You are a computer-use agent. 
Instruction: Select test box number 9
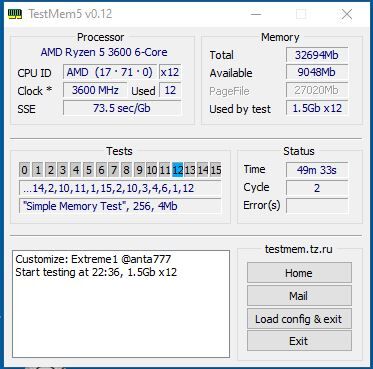click(139, 170)
